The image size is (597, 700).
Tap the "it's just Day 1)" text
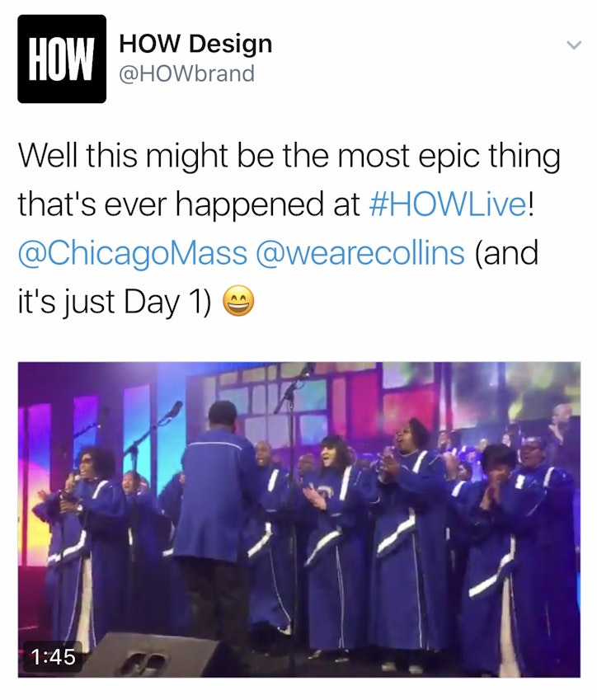(115, 302)
